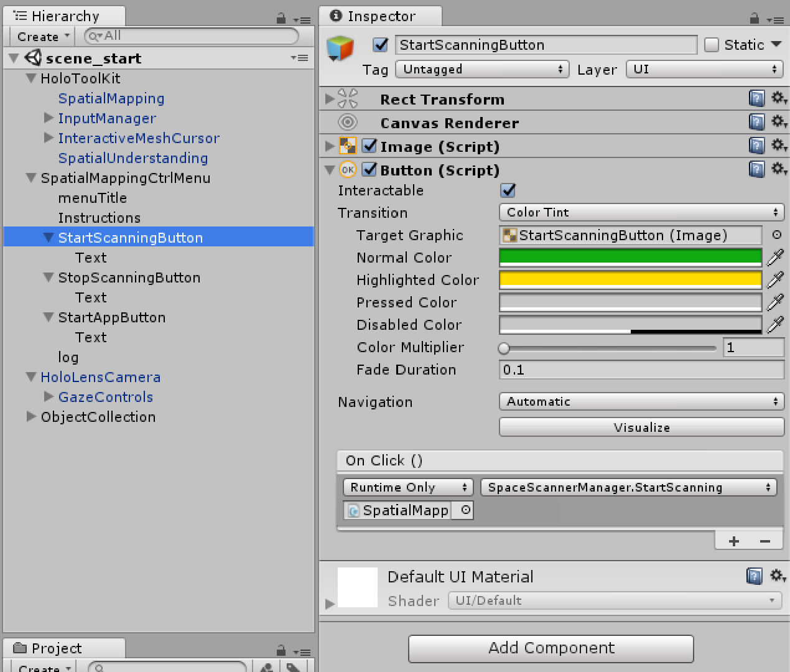Disable the Image (Script) component checkbox
The image size is (790, 672).
coord(369,146)
